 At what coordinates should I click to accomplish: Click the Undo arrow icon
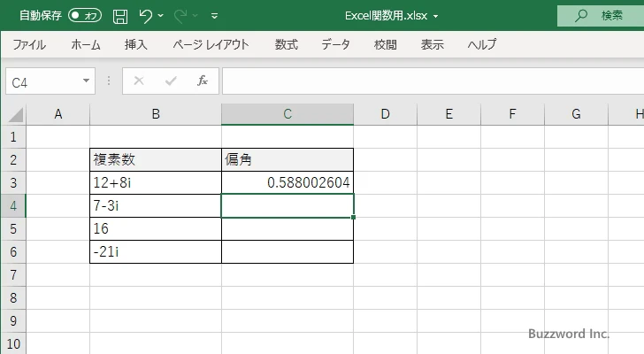tap(145, 16)
